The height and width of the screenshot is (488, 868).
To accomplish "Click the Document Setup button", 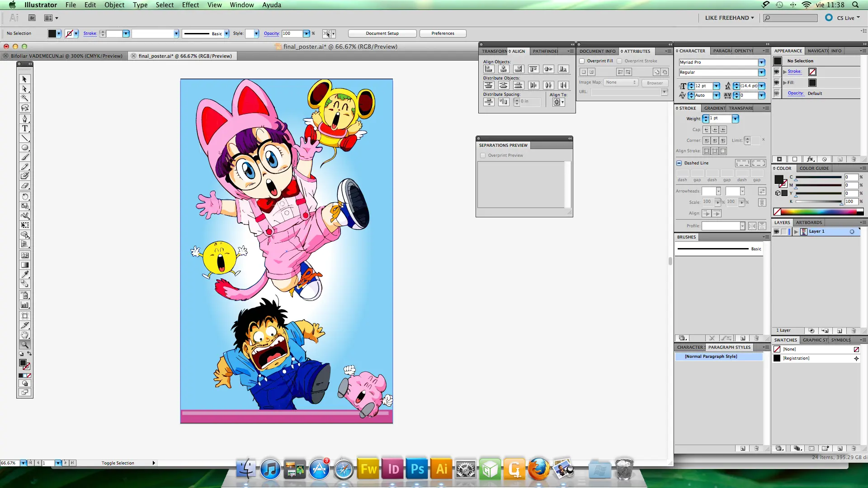I will pyautogui.click(x=382, y=33).
